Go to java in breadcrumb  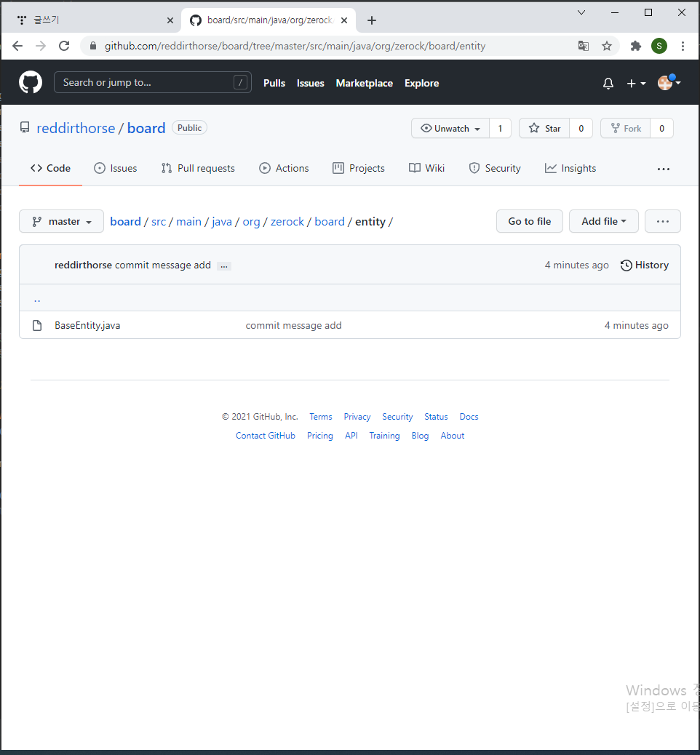point(222,222)
